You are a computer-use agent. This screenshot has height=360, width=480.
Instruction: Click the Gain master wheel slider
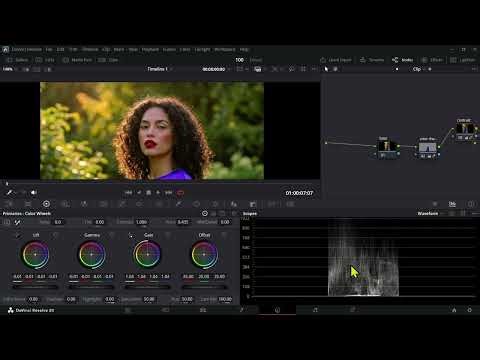[148, 287]
